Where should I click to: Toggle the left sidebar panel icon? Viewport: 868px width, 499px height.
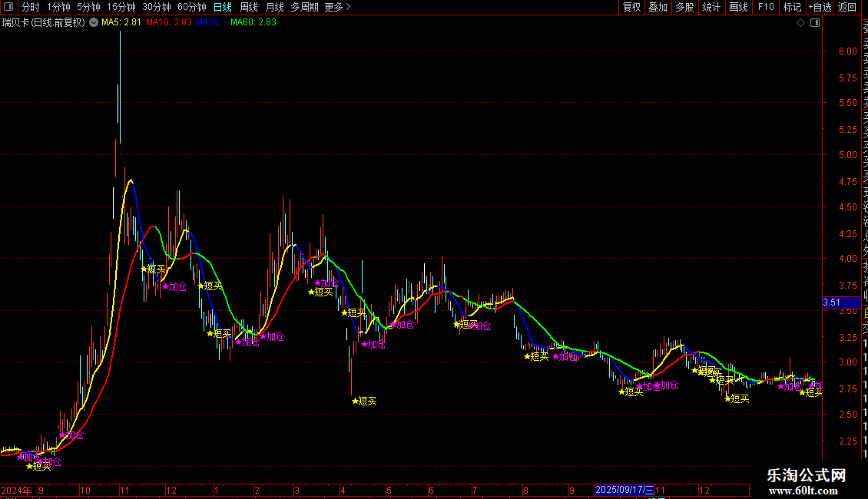8,7
